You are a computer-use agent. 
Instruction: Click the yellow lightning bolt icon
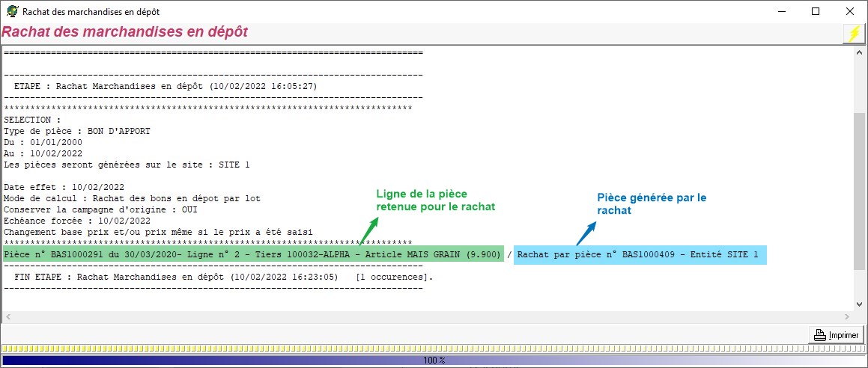[853, 34]
